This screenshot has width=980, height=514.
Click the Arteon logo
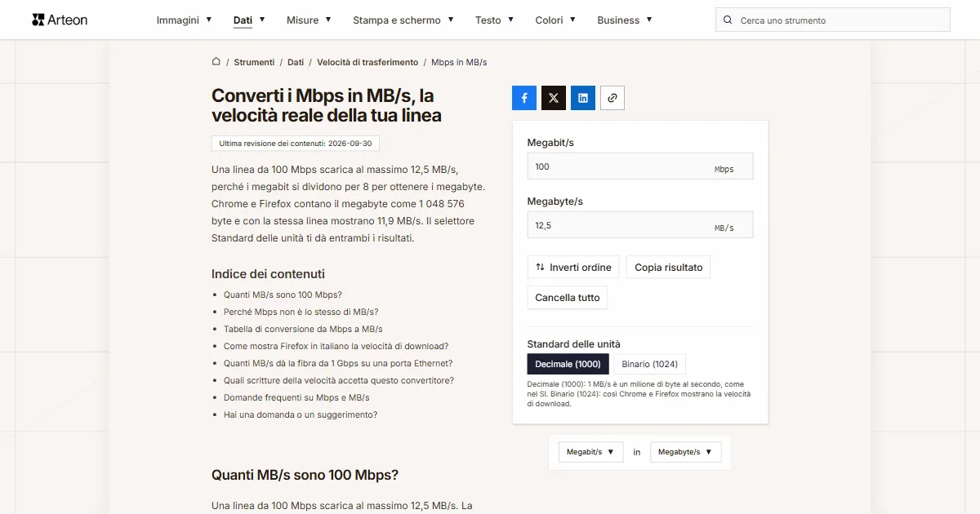coord(60,20)
